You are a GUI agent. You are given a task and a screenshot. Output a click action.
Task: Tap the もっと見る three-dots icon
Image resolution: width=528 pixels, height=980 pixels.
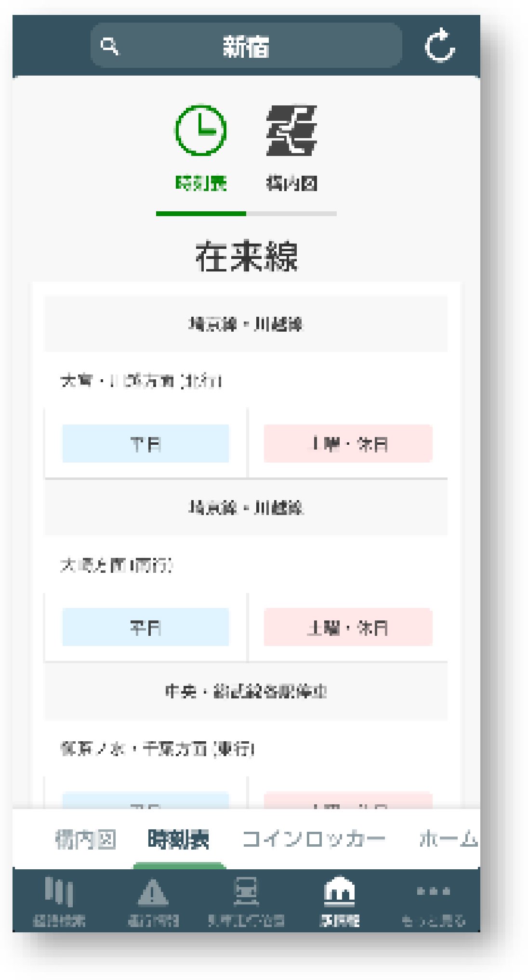point(433,892)
